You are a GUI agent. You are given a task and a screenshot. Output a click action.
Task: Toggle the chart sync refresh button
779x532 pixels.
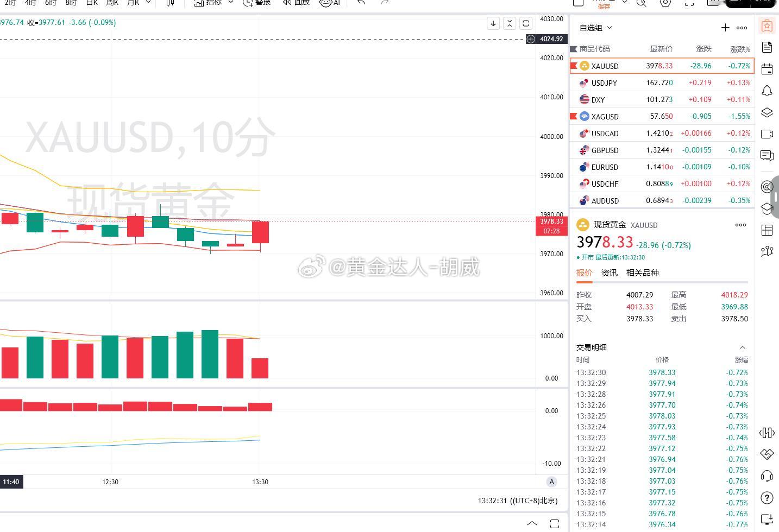point(526,23)
